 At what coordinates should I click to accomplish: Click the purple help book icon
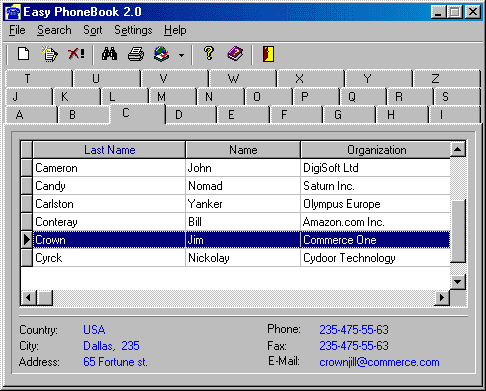click(x=235, y=54)
